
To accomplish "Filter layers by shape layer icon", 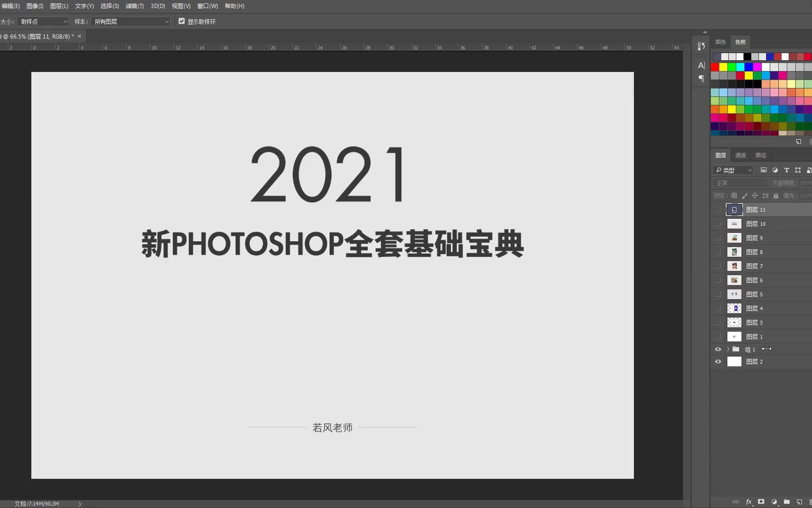I will [798, 170].
